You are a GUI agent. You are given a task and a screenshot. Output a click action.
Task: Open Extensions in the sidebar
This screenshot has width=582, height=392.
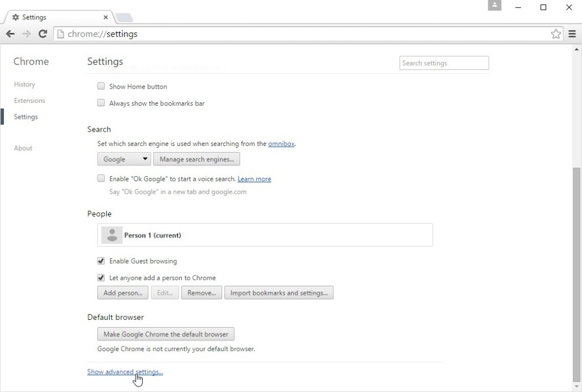(30, 101)
